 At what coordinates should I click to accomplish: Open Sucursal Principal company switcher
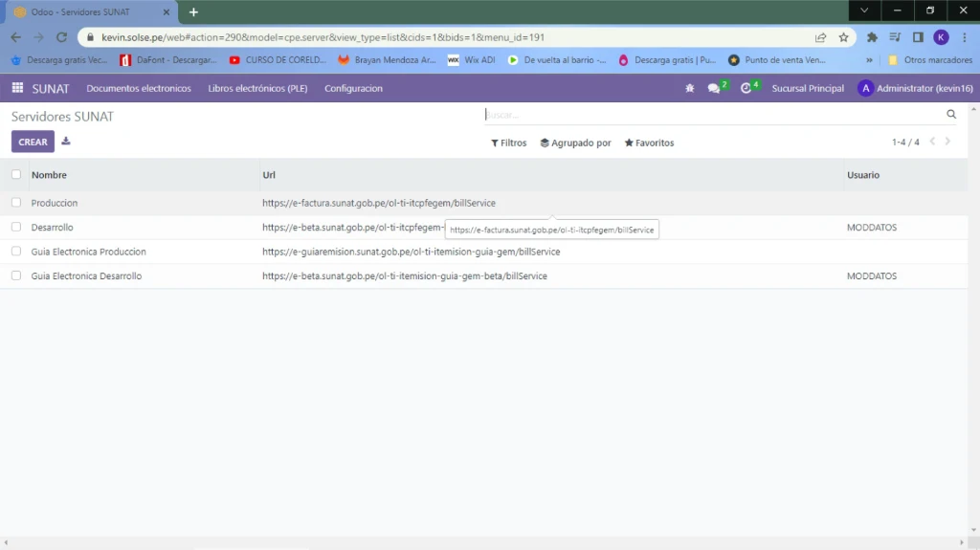pos(808,88)
